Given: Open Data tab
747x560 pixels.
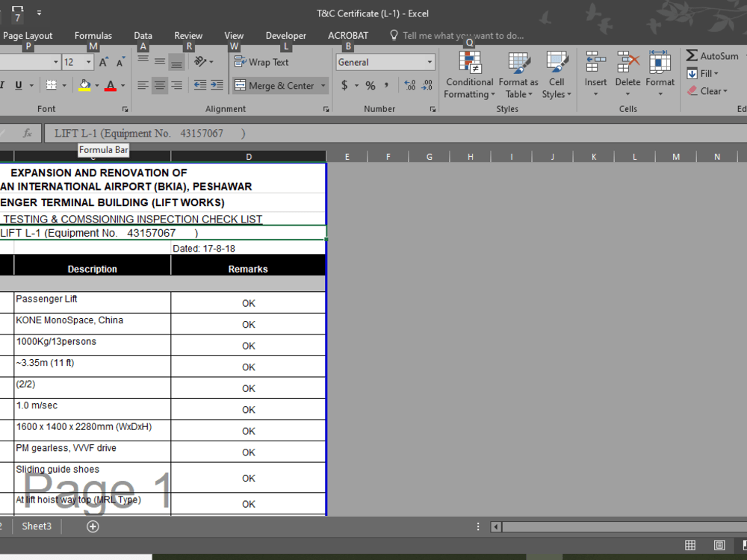Looking at the screenshot, I should [143, 36].
